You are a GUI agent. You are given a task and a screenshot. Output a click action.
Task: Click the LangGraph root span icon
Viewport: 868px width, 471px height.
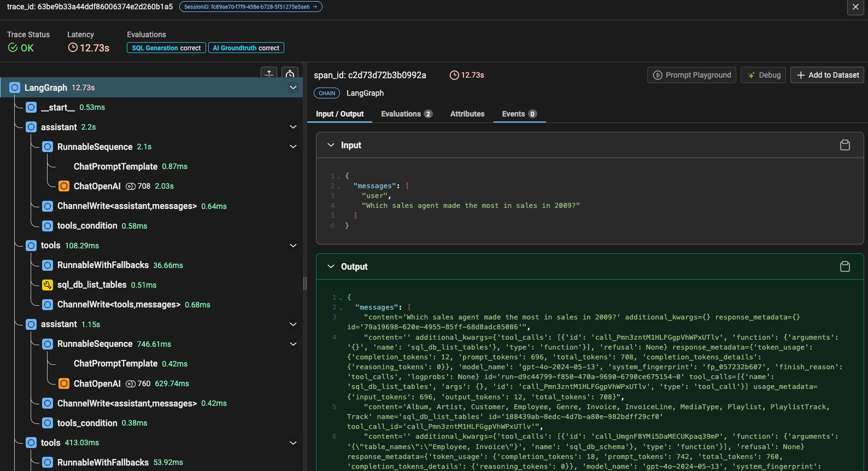tap(15, 88)
